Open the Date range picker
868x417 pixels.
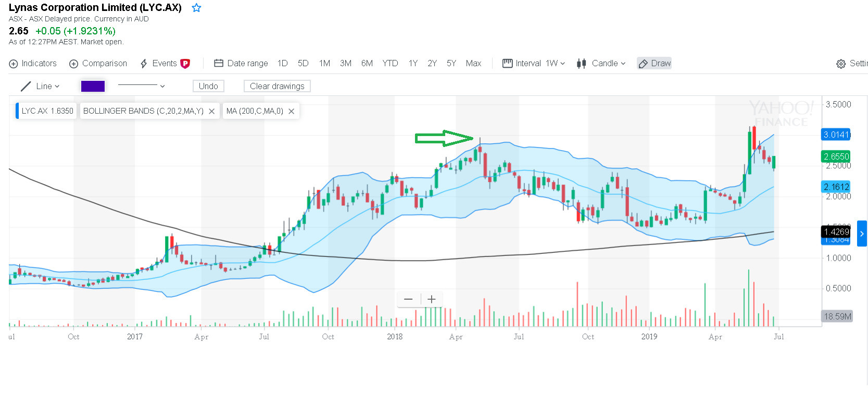tap(241, 64)
